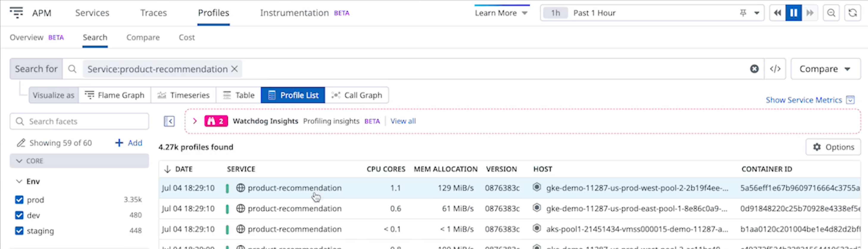Switch to the Compare subtab

143,38
